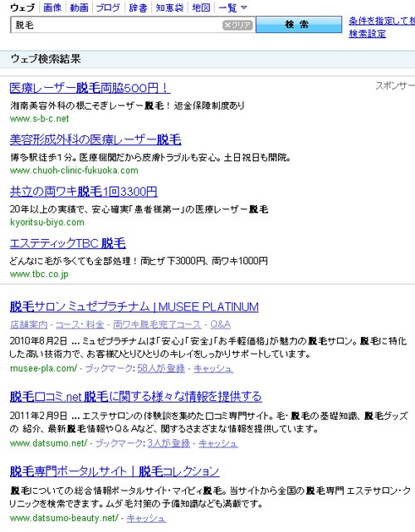
Task: Switch to the 地図 tab
Action: click(x=201, y=7)
